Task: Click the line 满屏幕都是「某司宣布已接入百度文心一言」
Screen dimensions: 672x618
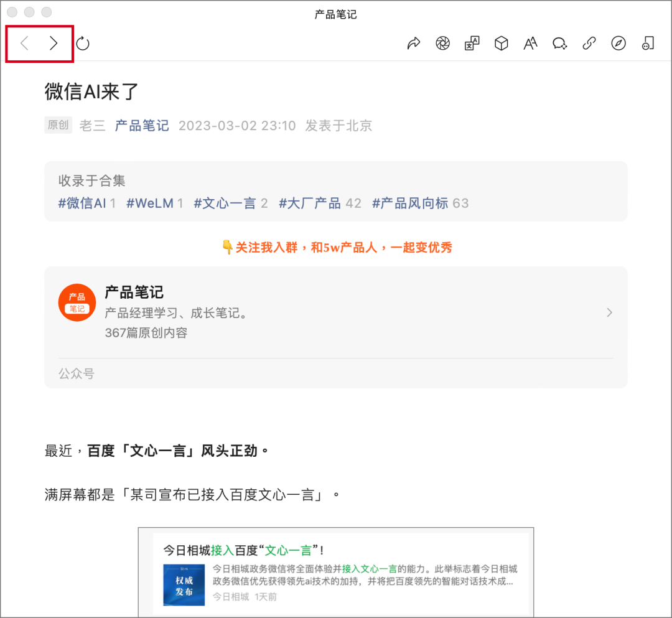Action: point(192,495)
